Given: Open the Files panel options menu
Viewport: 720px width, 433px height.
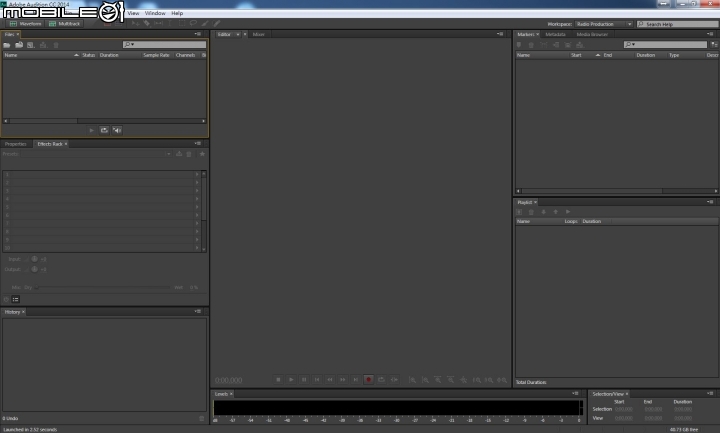Looking at the screenshot, I should point(198,34).
